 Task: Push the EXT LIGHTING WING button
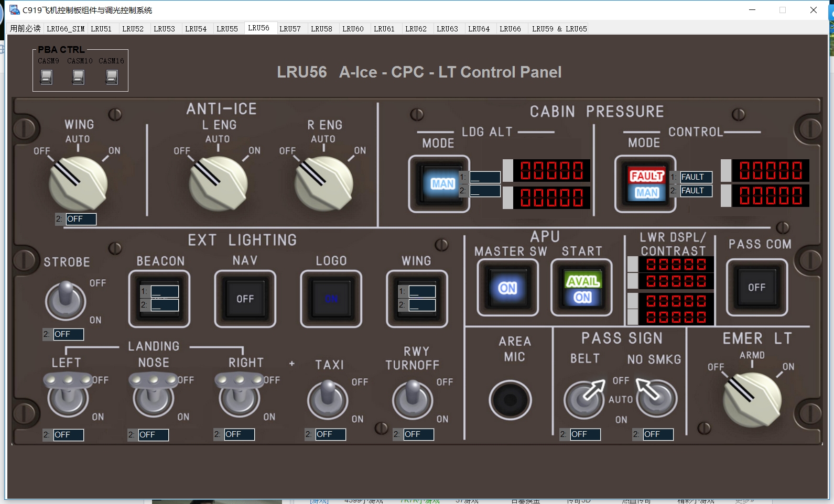pos(417,299)
